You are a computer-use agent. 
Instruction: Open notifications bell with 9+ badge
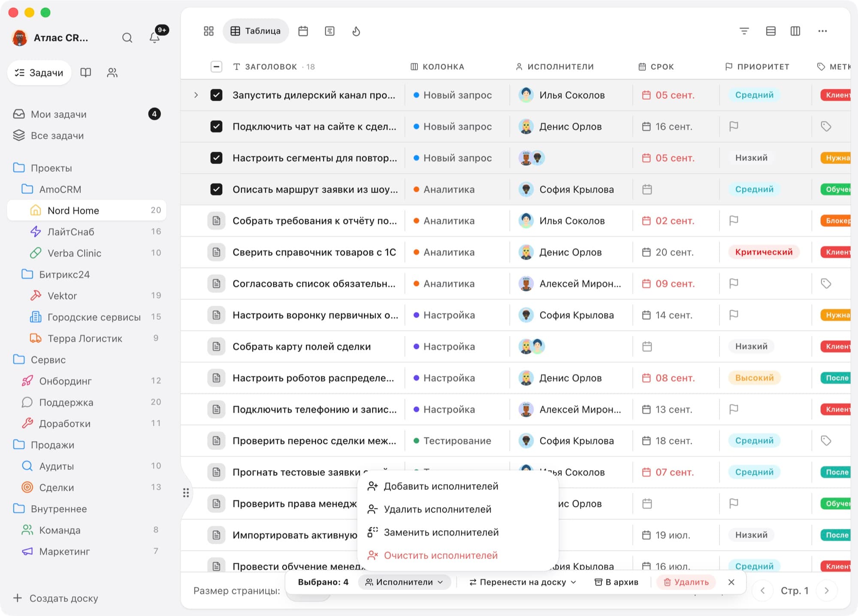155,38
